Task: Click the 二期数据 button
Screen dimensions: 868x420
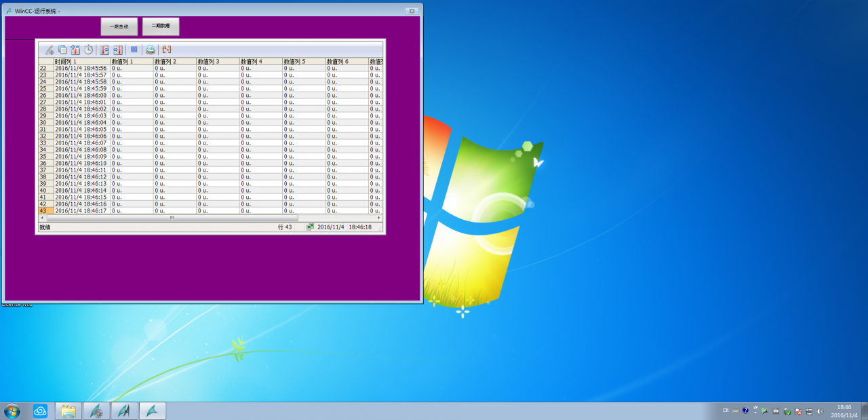Action: (161, 26)
